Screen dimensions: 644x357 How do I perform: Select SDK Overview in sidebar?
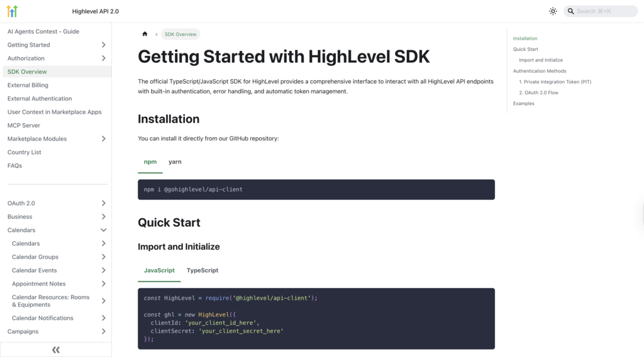(57, 72)
